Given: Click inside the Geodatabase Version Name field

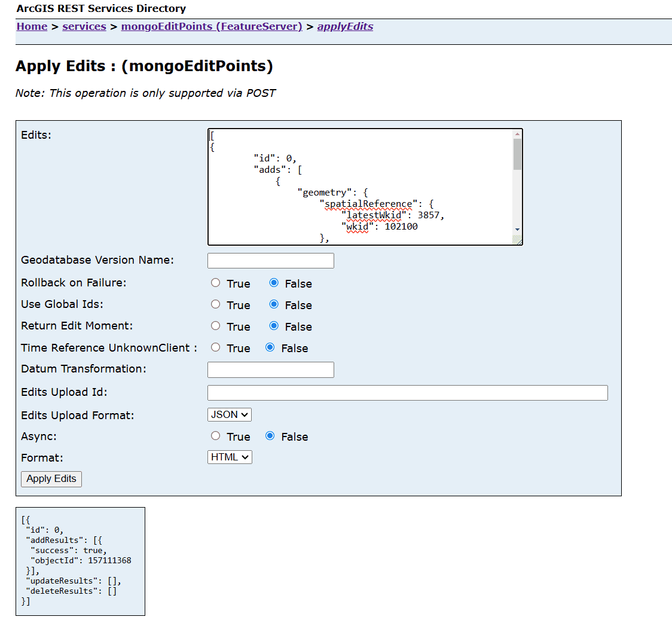Looking at the screenshot, I should 270,260.
